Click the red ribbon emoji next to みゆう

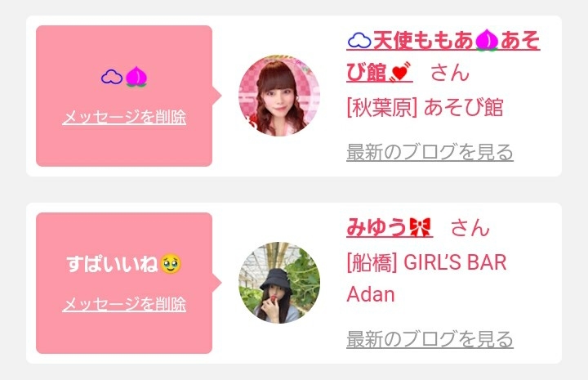coord(420,227)
